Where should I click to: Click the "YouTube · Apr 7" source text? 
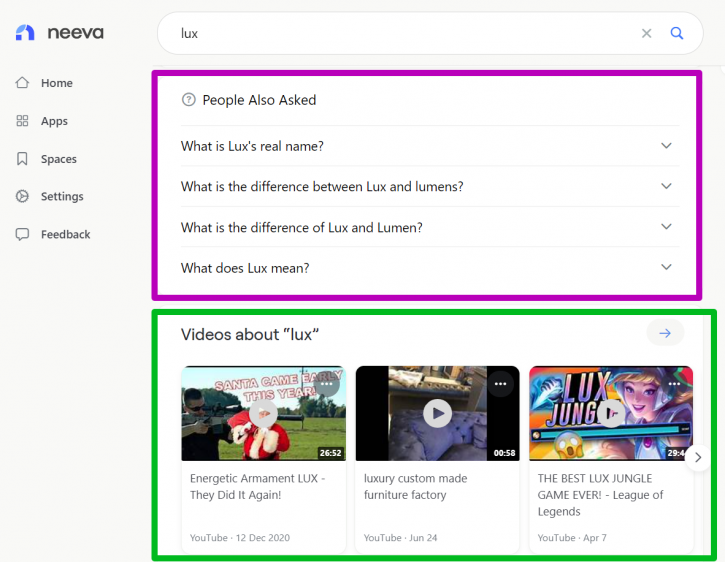pos(572,538)
